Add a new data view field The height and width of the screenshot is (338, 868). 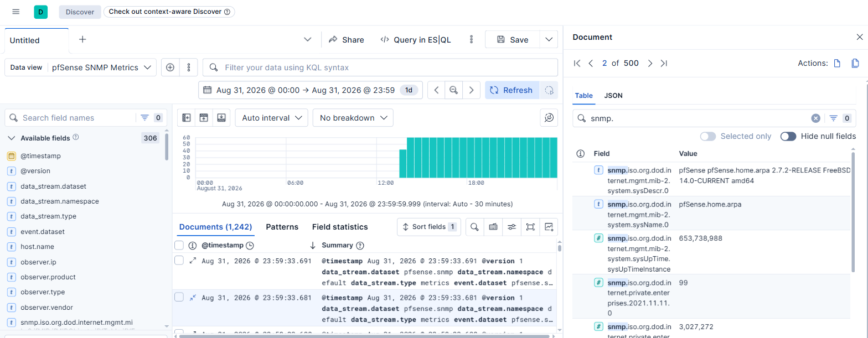[x=170, y=67]
